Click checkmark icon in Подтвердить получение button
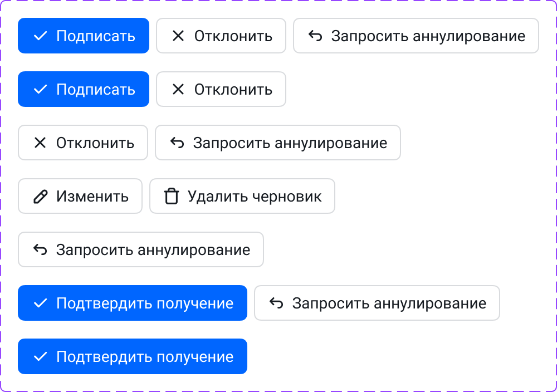The image size is (557, 392). pyautogui.click(x=40, y=303)
